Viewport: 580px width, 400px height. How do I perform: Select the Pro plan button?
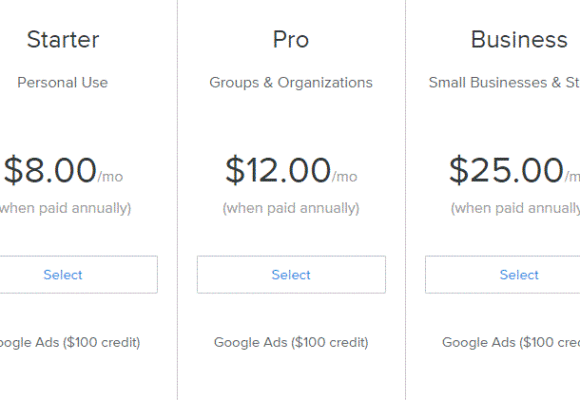pos(291,275)
